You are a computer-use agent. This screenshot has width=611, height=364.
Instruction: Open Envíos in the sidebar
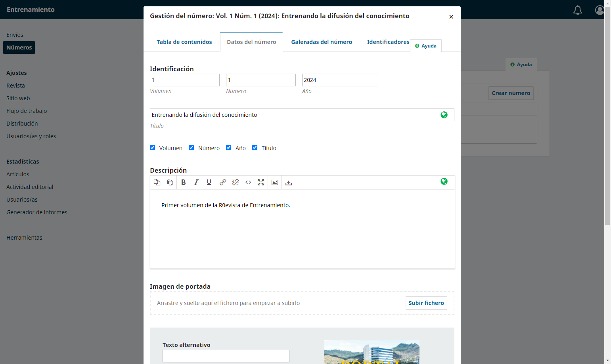[x=15, y=35]
